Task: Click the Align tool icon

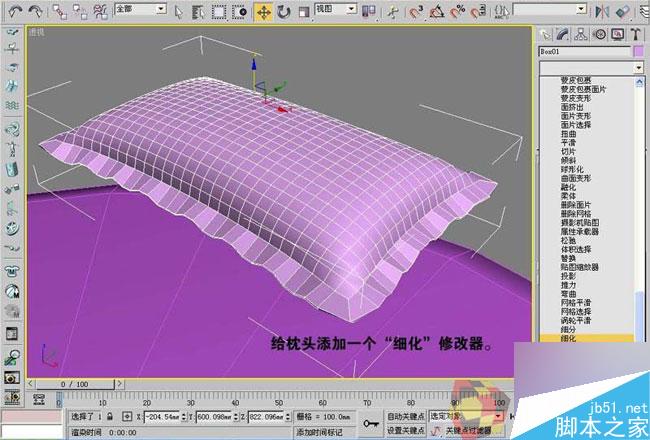Action: 622,12
